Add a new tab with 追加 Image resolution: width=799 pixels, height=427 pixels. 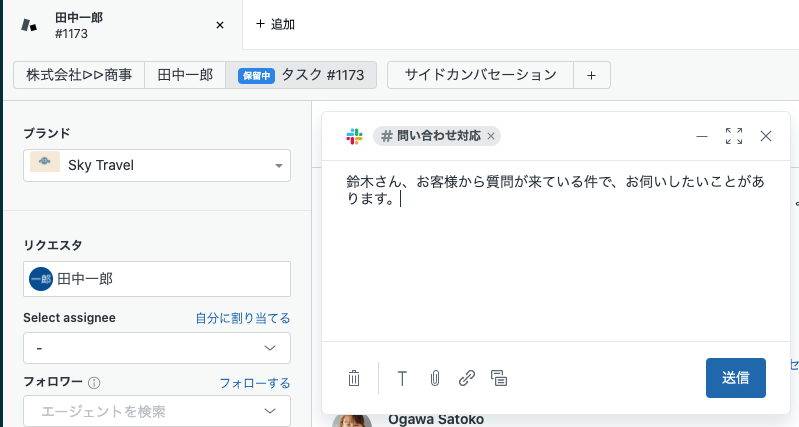(x=275, y=24)
